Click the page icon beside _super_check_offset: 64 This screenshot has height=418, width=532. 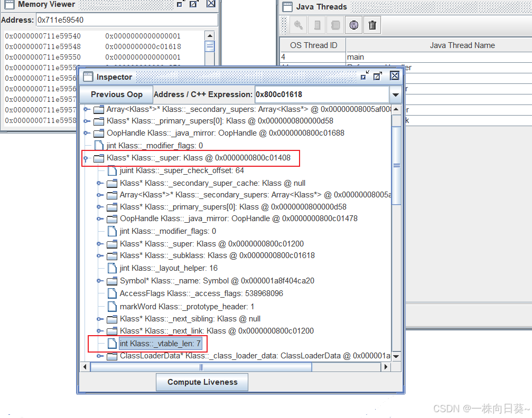[112, 170]
